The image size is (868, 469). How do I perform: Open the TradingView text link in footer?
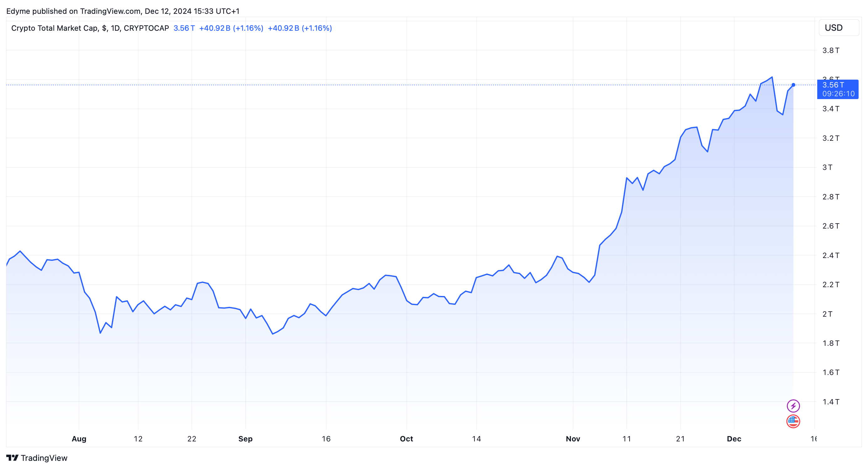coord(44,458)
